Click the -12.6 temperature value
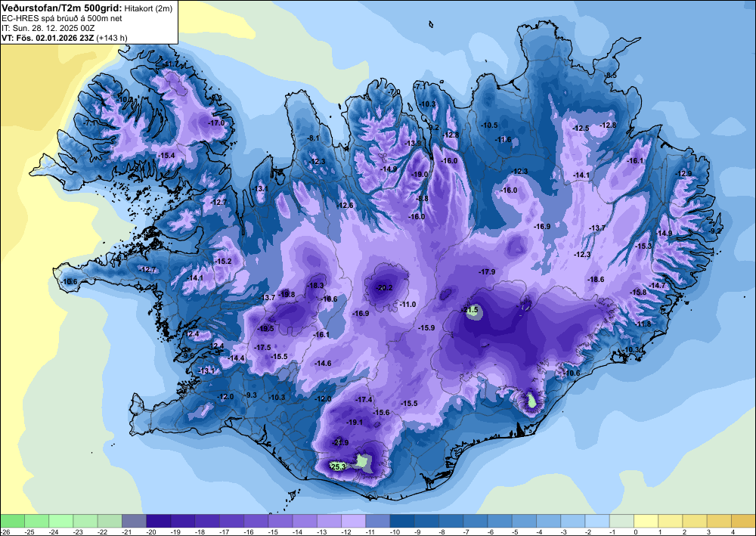The image size is (756, 536). click(345, 206)
